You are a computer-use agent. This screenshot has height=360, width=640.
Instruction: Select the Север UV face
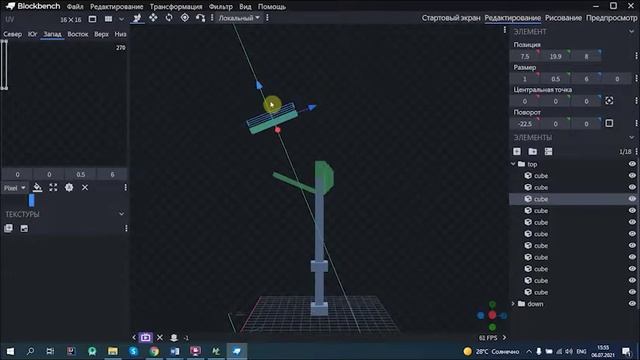click(12, 34)
